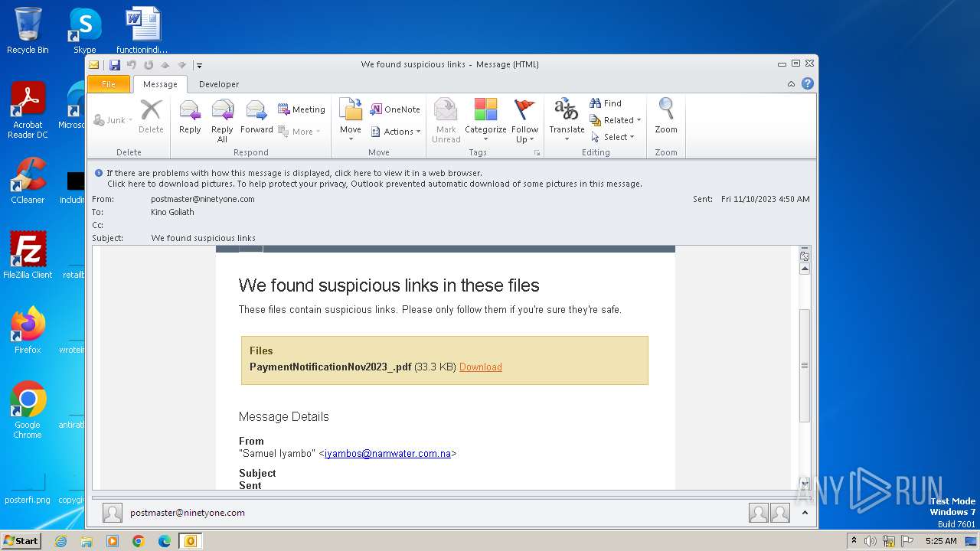The height and width of the screenshot is (551, 980).
Task: Click info bar to view in web browser
Action: (295, 173)
